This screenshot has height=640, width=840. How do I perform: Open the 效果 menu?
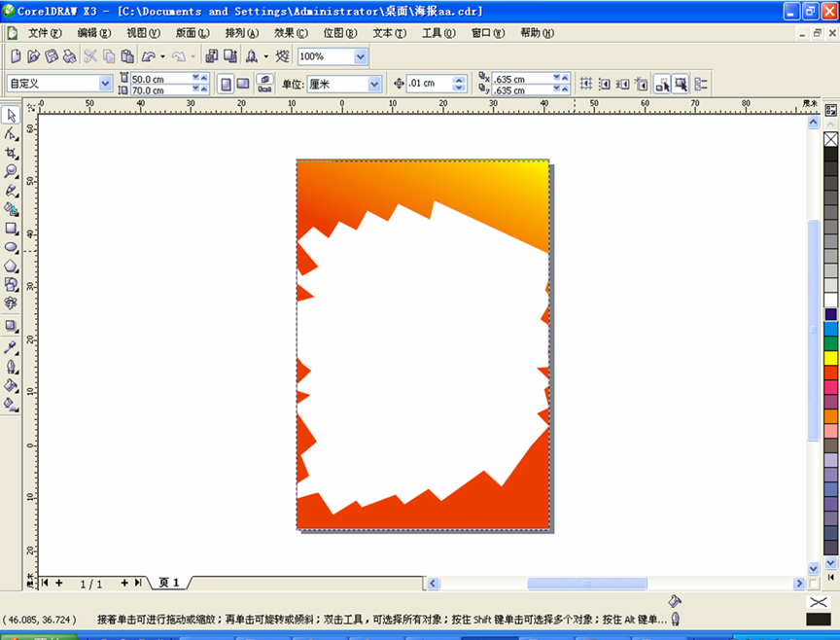pos(289,32)
